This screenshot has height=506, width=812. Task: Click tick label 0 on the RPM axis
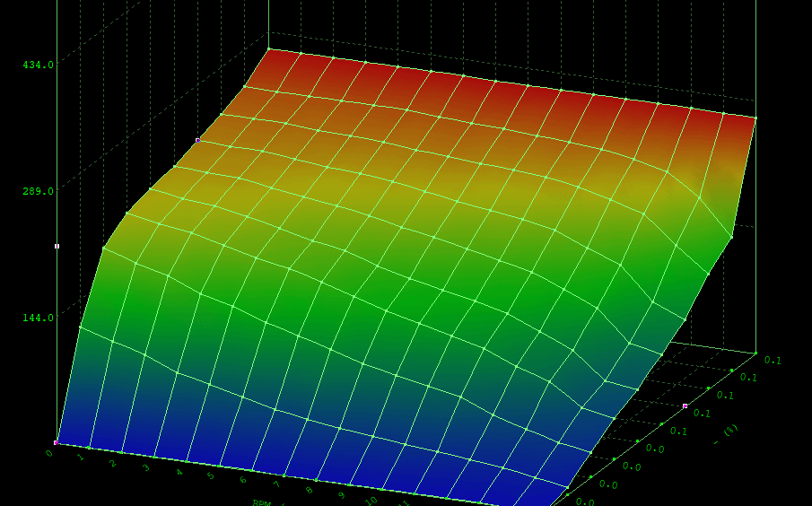coord(49,453)
